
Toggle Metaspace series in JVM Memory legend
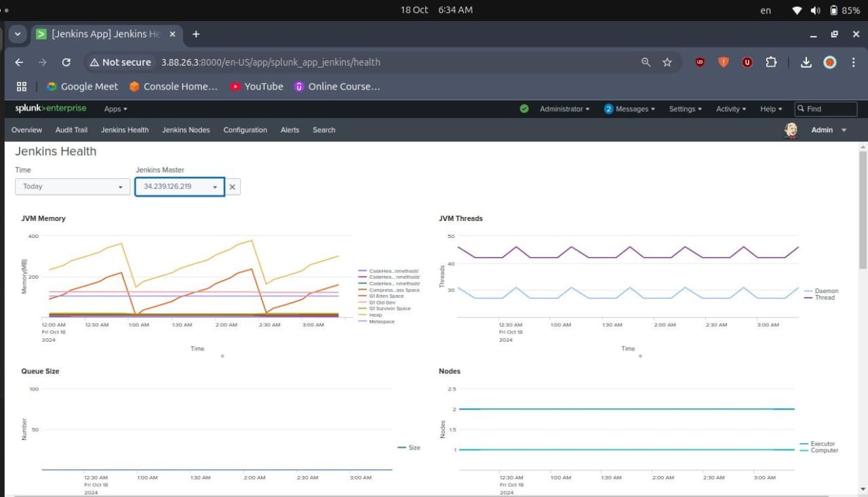click(376, 321)
